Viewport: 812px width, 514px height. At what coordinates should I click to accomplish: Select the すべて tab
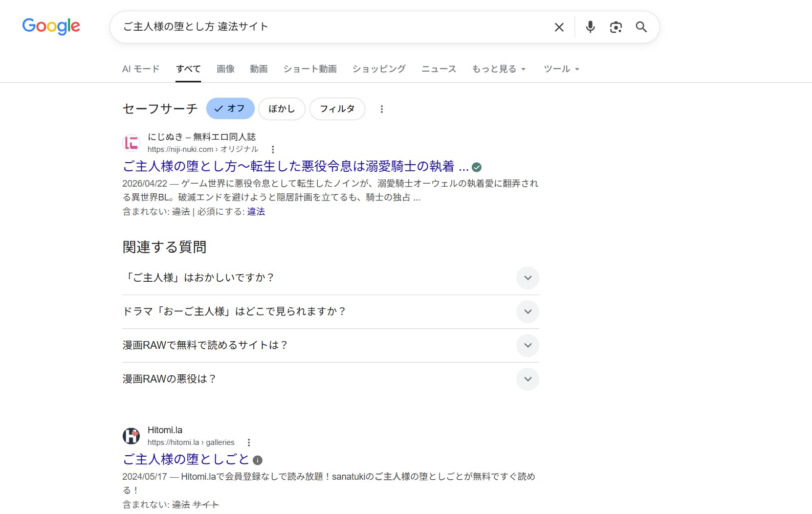188,69
